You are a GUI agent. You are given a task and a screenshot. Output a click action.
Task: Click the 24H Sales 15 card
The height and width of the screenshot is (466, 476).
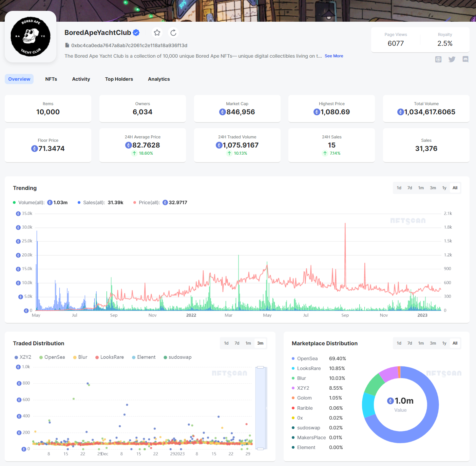(331, 145)
